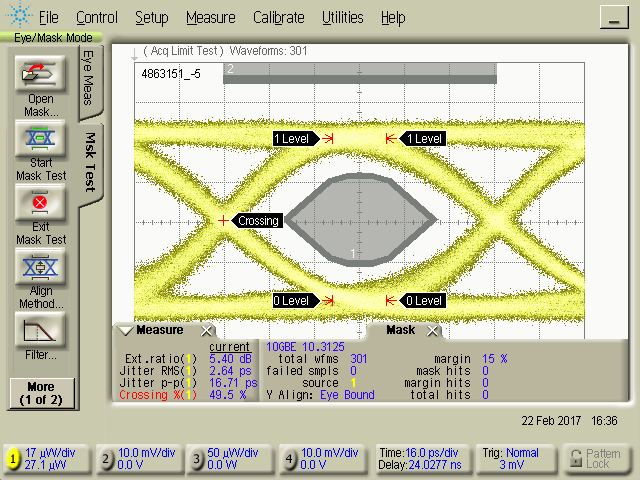640x480 pixels.
Task: Collapse the Measure panel triangle
Action: (125, 331)
